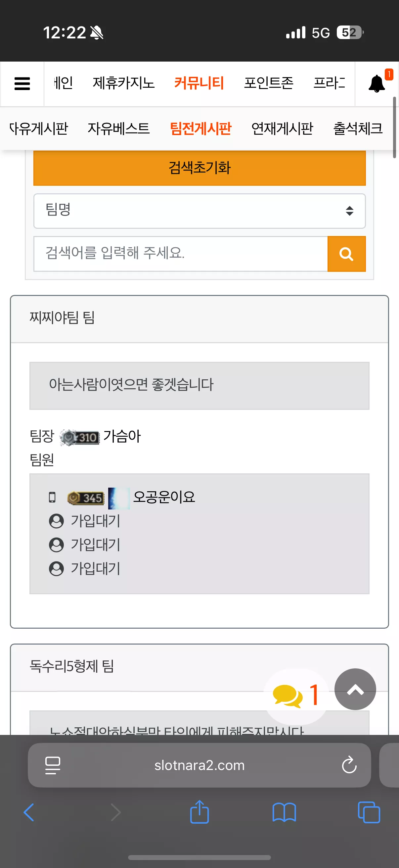Tap the orange search magnifier button
Viewport: 399px width, 868px height.
(346, 254)
